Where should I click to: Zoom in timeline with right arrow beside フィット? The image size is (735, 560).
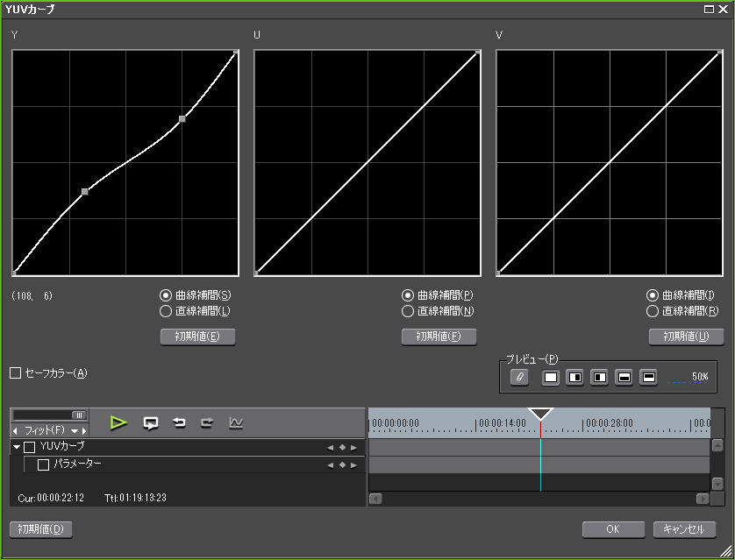[84, 430]
